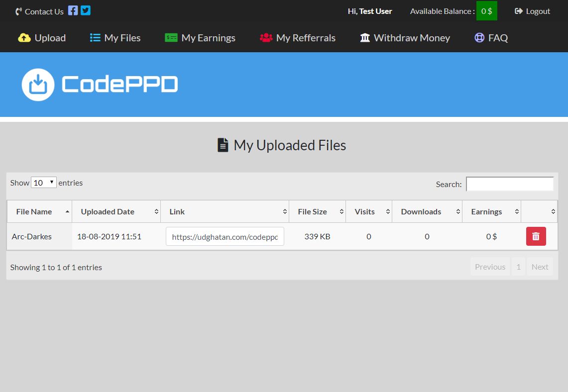568x392 pixels.
Task: Open the Show entries count dropdown
Action: [x=44, y=183]
